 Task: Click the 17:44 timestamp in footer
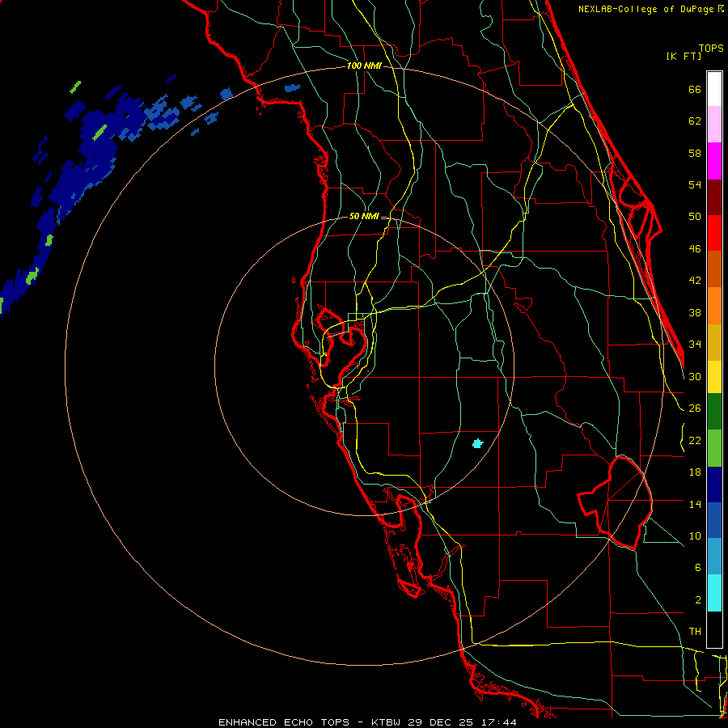click(497, 722)
